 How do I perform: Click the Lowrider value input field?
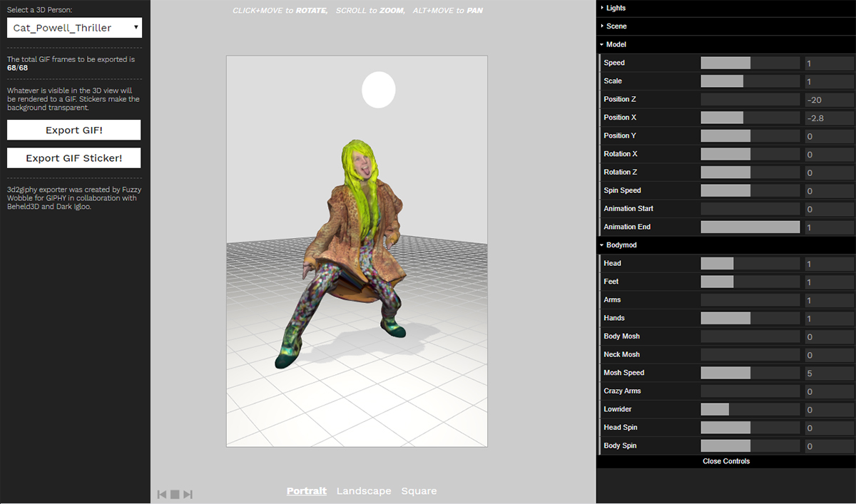pos(829,409)
